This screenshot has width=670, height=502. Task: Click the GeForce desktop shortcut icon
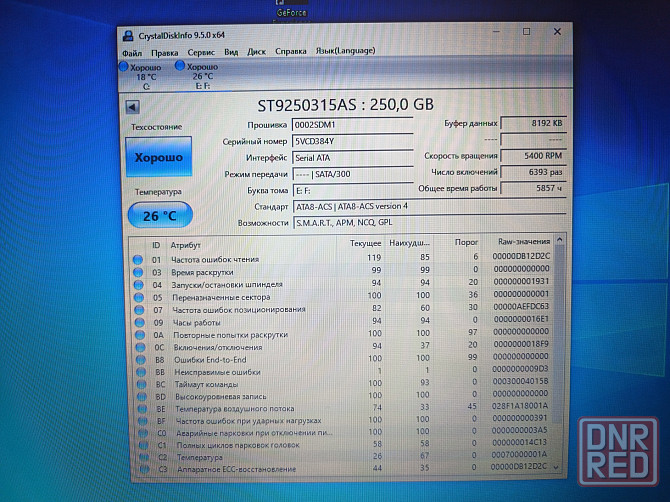291,11
